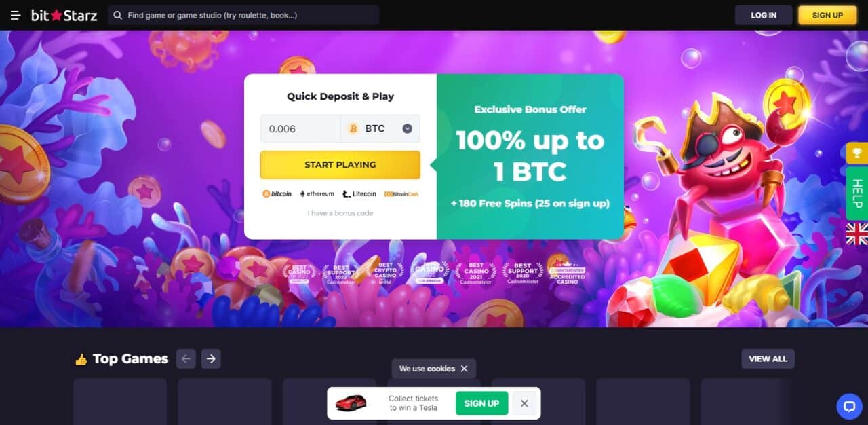
Task: Open the green HELP side tab
Action: click(857, 193)
